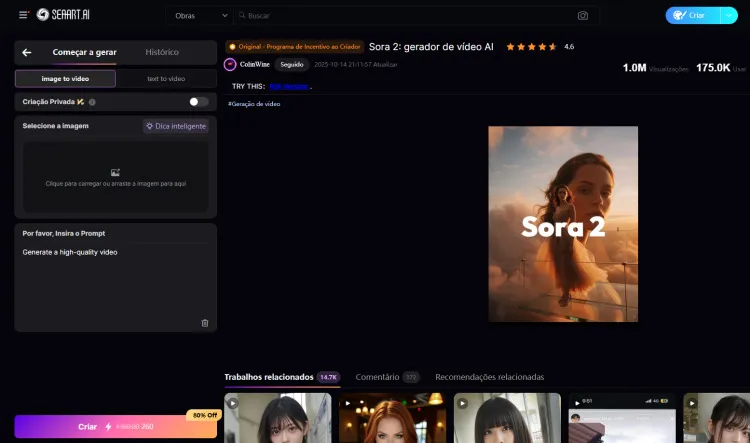Open the phone-screenshot related thumbnail
This screenshot has width=750, height=443.
point(622,418)
